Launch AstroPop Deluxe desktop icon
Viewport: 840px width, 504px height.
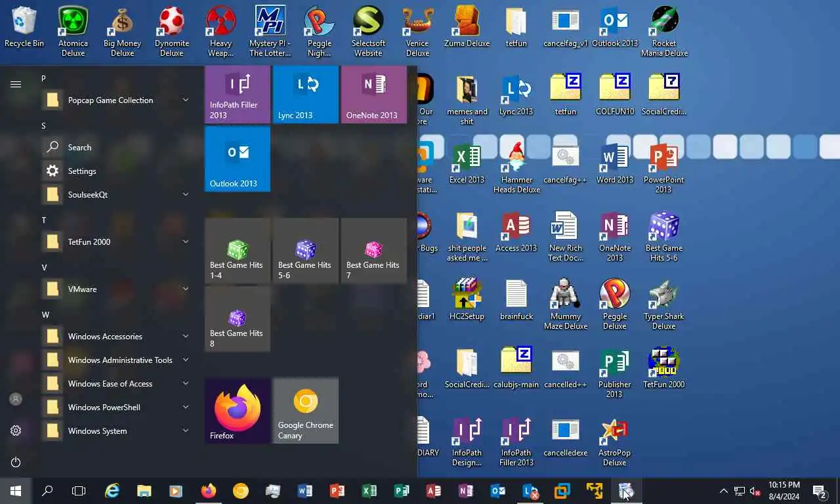click(614, 441)
